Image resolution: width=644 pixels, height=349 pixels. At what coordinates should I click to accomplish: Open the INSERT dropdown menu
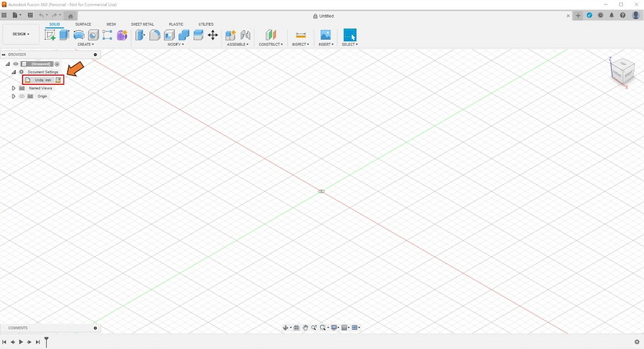[x=326, y=44]
